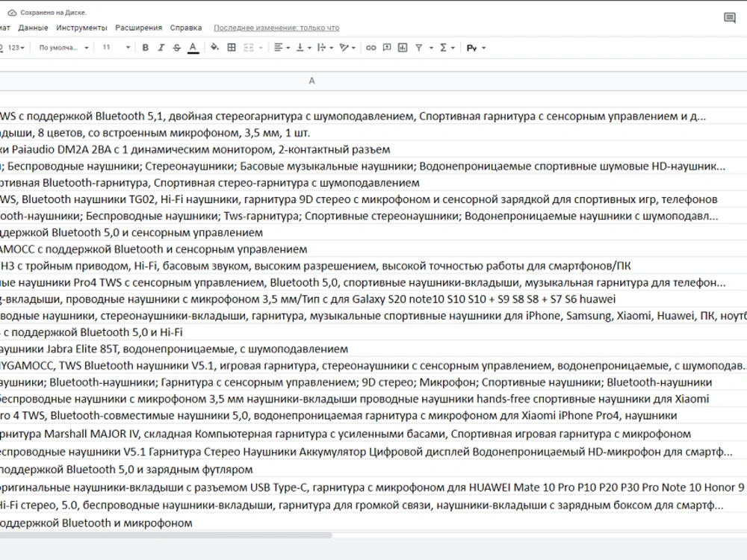The image size is (747, 560).
Task: Create a filter with the filter icon
Action: (x=418, y=47)
